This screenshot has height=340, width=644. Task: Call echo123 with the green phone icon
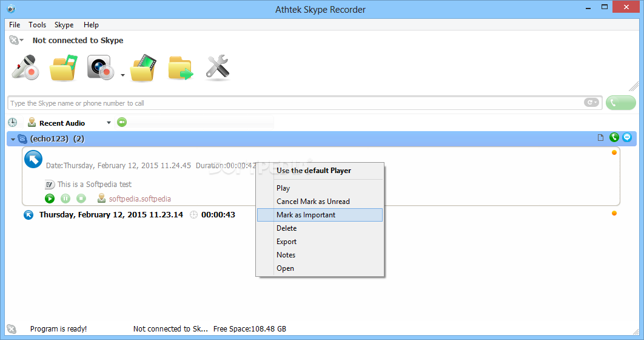click(x=614, y=137)
